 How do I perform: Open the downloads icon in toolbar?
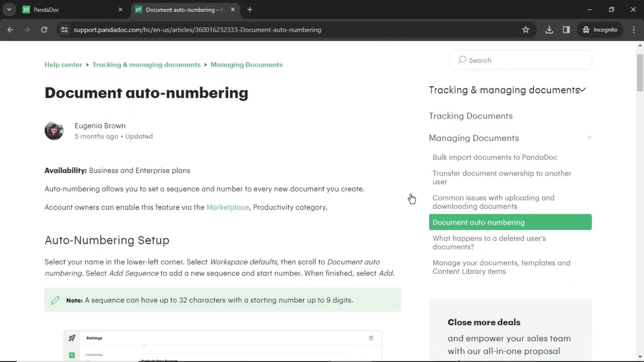[x=549, y=30]
